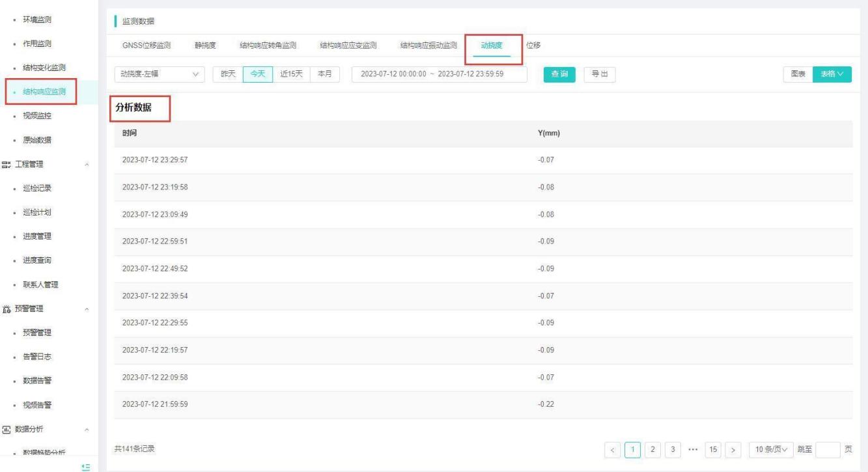
Task: Click the 导出 button
Action: click(x=599, y=74)
